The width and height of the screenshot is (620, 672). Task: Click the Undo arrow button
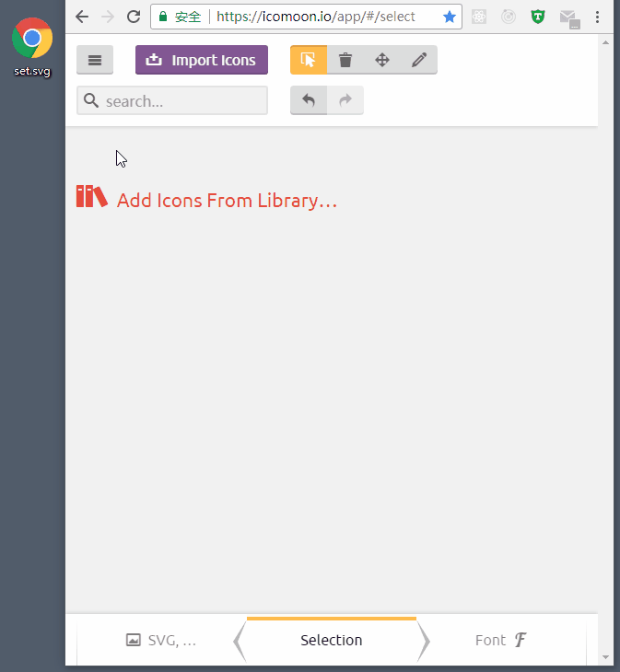309,100
